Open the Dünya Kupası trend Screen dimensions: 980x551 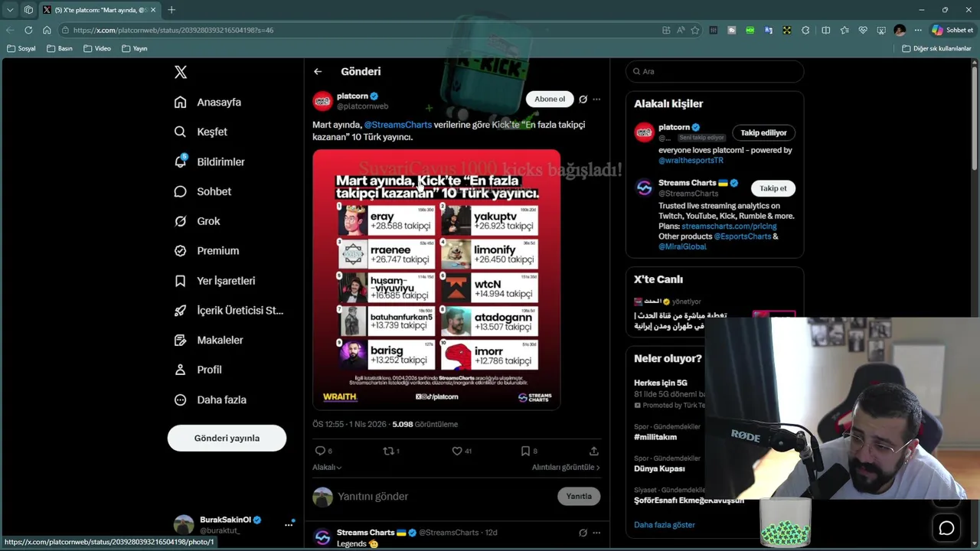coord(659,468)
